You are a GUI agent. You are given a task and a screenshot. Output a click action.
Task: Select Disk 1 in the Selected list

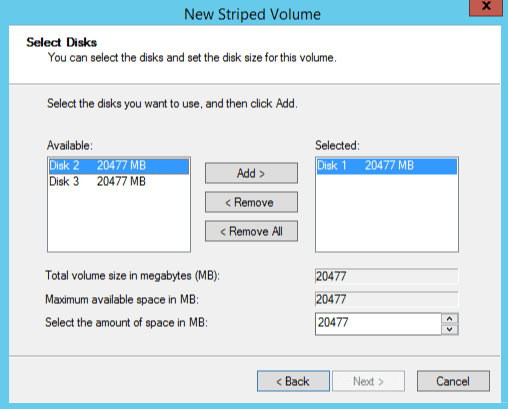(387, 166)
